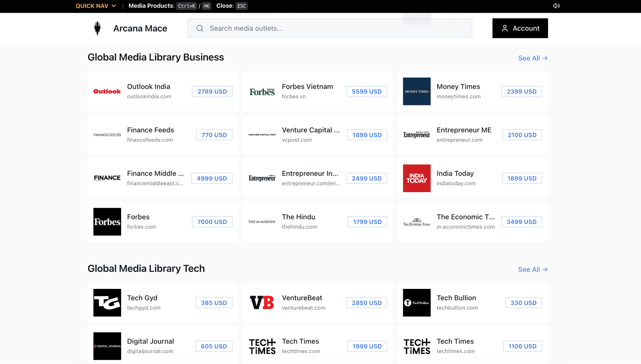Click the Venture Capital Post logo

pyautogui.click(x=262, y=135)
